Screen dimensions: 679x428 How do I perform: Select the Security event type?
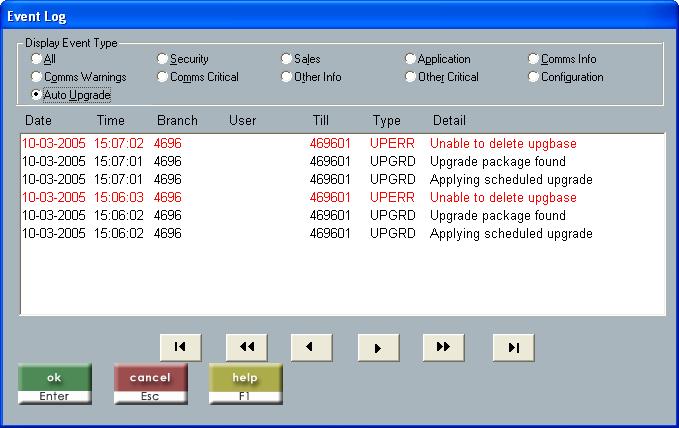[x=183, y=58]
